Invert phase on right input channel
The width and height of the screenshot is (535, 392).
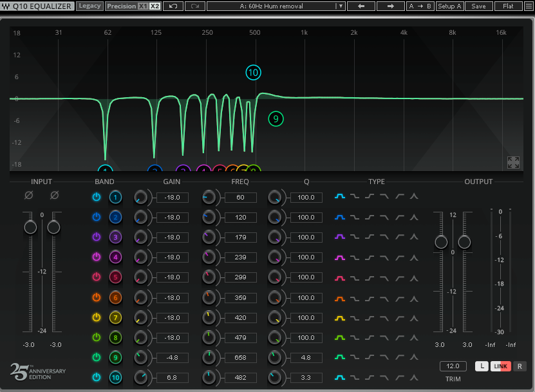click(54, 195)
